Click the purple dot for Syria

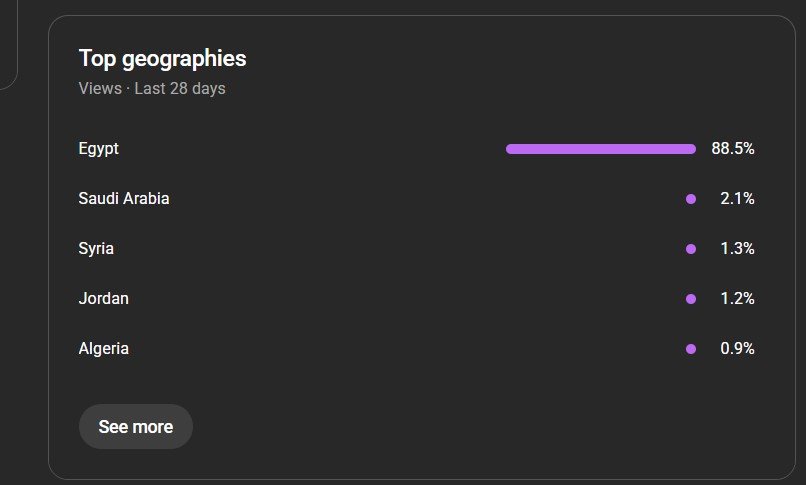[691, 249]
